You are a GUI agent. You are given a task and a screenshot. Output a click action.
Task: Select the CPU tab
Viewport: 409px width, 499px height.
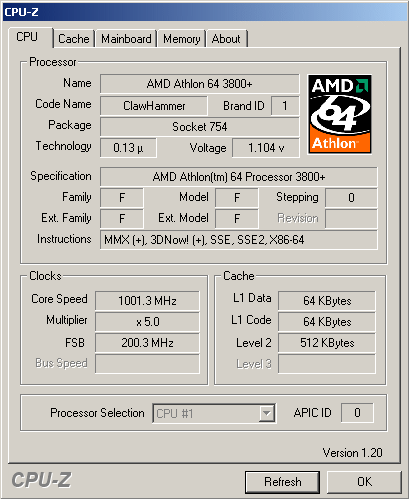tap(30, 37)
